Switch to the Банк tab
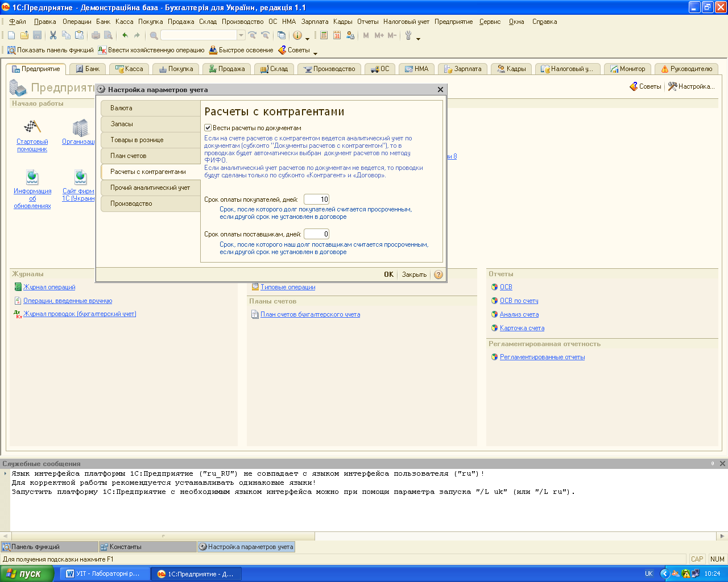The image size is (728, 582). tap(88, 69)
